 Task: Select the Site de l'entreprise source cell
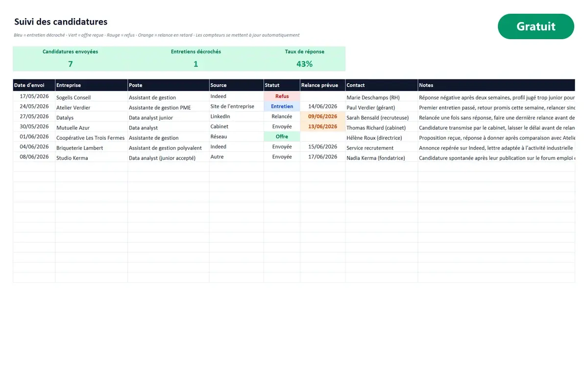click(x=237, y=106)
